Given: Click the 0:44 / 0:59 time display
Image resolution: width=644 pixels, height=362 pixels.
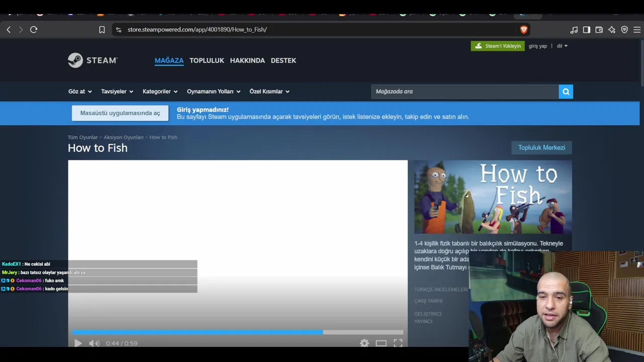Looking at the screenshot, I should point(121,343).
